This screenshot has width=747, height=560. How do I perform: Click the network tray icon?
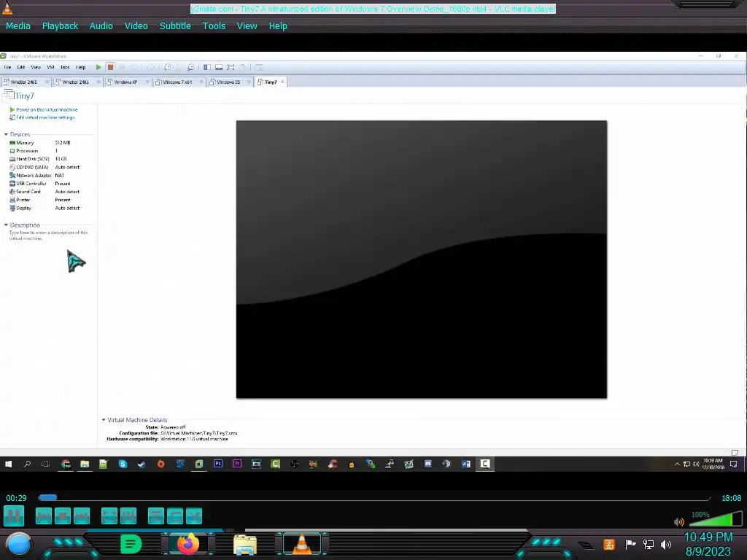[649, 544]
